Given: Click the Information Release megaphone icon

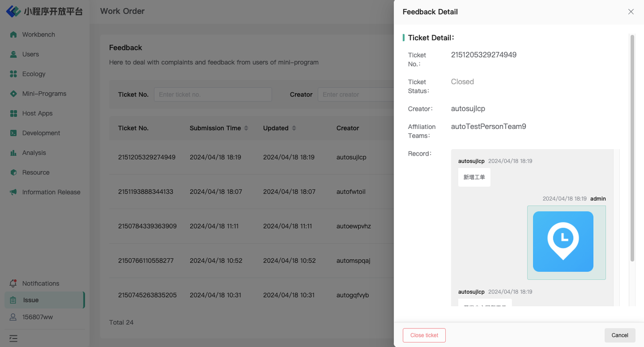Looking at the screenshot, I should (14, 192).
